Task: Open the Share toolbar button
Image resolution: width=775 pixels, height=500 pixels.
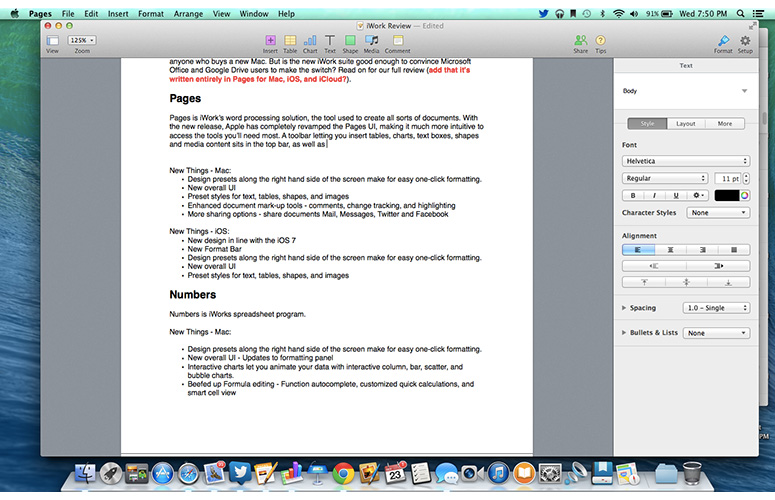Action: tap(581, 43)
